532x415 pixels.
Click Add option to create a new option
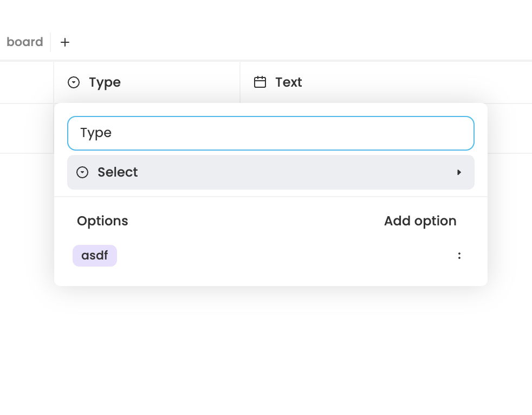click(x=420, y=221)
